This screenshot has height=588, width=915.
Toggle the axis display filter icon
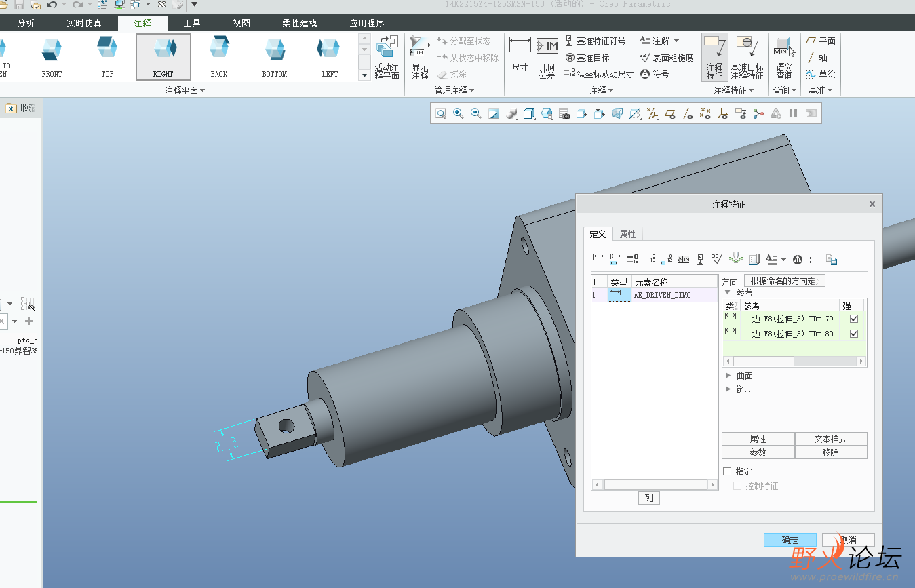[x=688, y=114]
